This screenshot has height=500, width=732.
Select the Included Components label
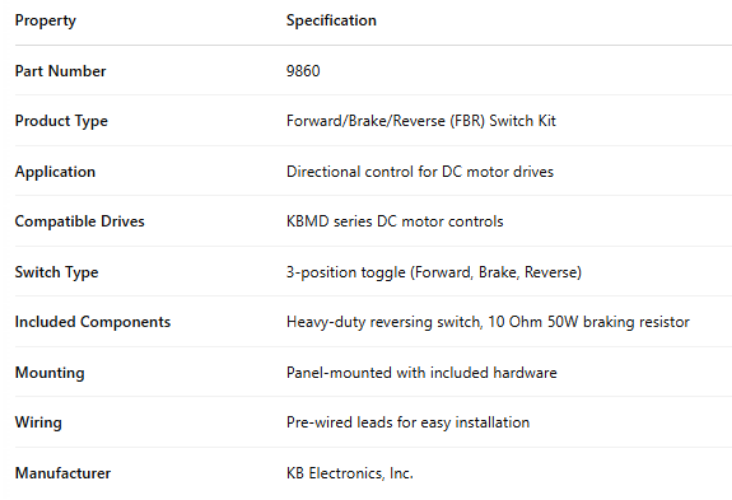[x=92, y=322]
